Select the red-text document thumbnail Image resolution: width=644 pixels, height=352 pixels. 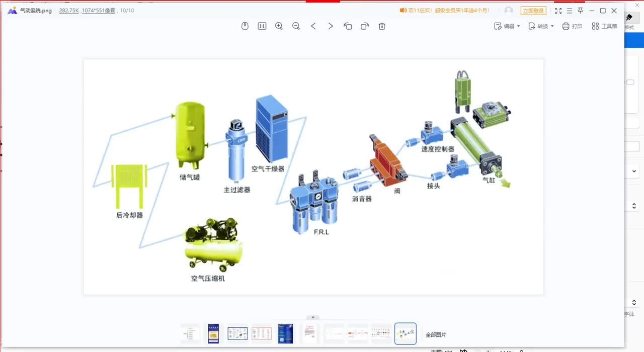click(x=310, y=333)
